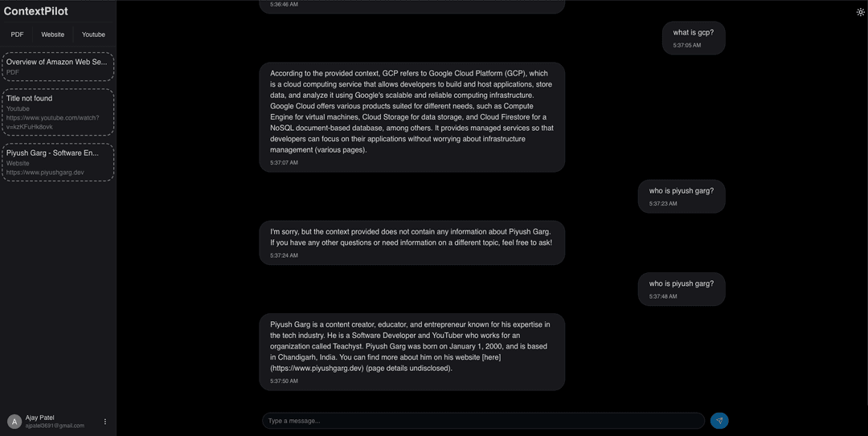Image resolution: width=868 pixels, height=436 pixels.
Task: Click the ContextPilot app title
Action: (36, 11)
